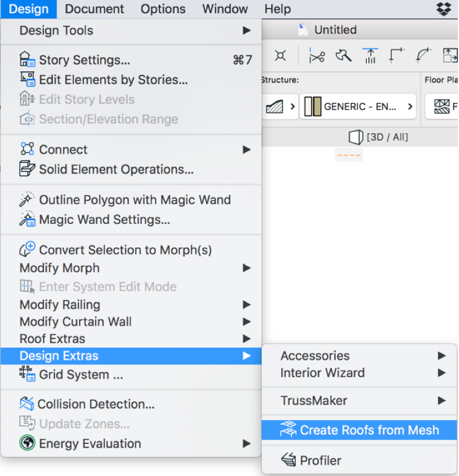Click the curved arc edge toolbar icon
The image size is (459, 476).
click(423, 55)
